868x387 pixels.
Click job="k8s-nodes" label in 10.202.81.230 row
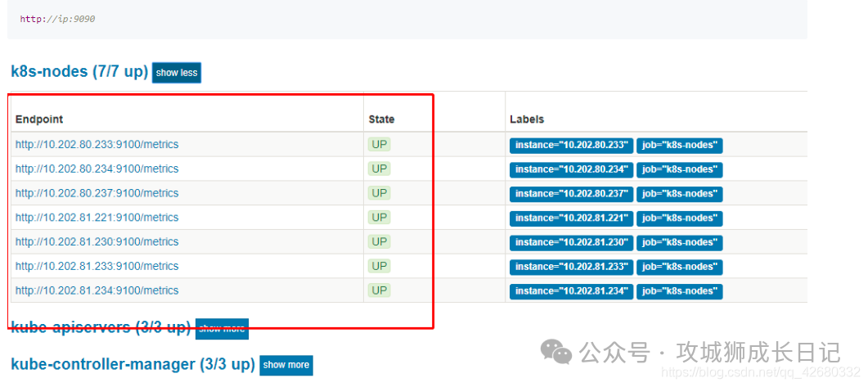[680, 243]
